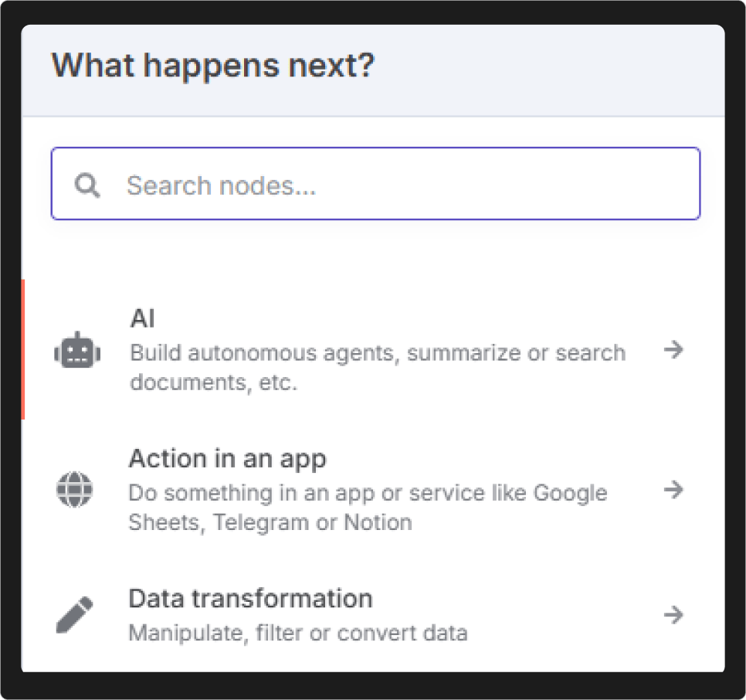Select the AI category title

pyautogui.click(x=142, y=318)
